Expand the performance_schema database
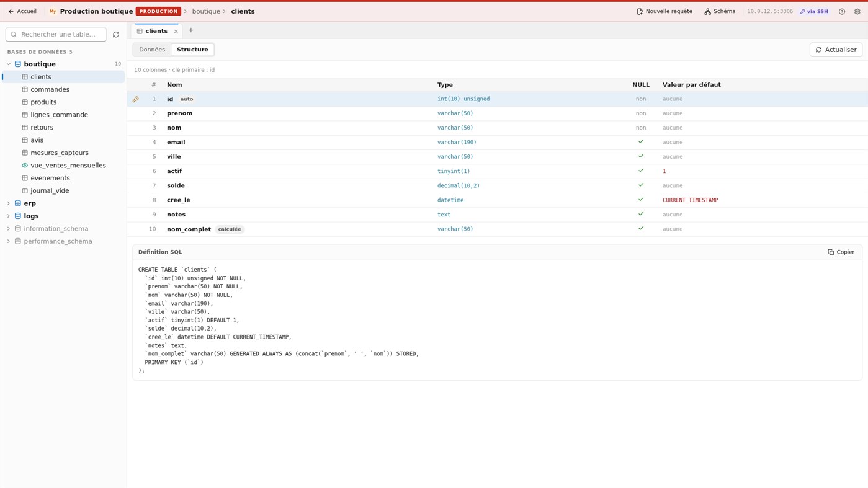This screenshot has width=868, height=488. 9,242
